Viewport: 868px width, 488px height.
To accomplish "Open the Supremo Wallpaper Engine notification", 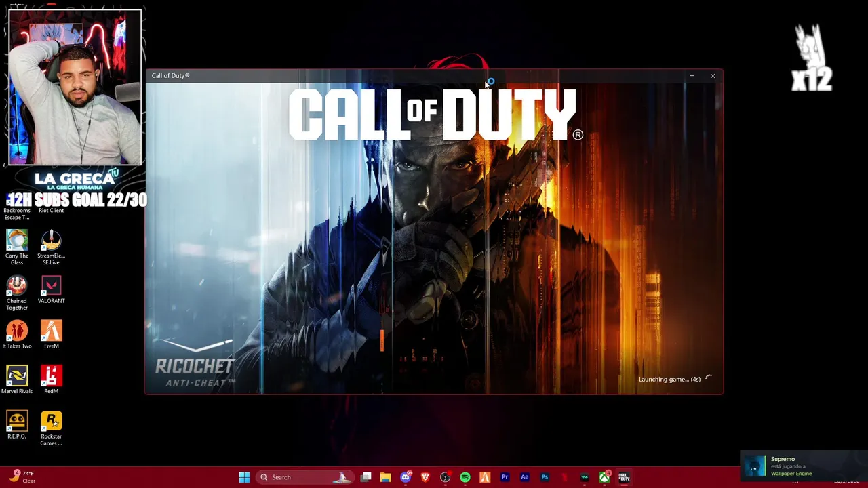I will coord(804,466).
